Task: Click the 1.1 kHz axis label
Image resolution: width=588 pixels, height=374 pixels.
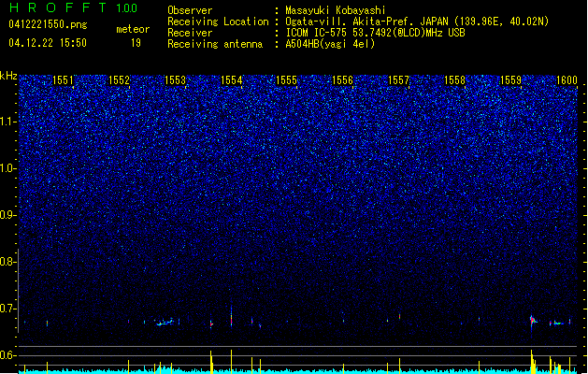Action: coord(8,122)
